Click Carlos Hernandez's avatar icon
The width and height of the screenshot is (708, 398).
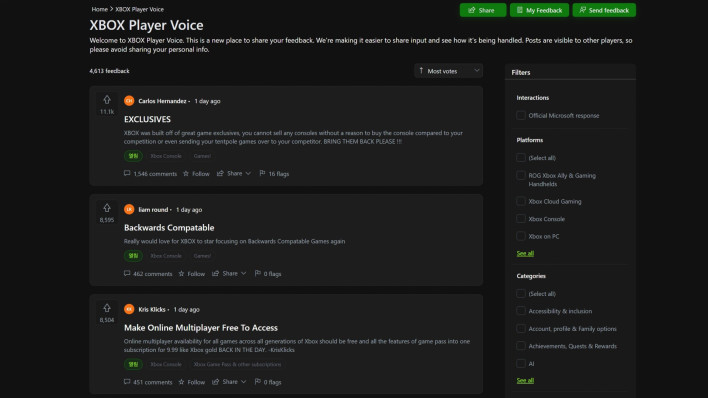pos(129,101)
